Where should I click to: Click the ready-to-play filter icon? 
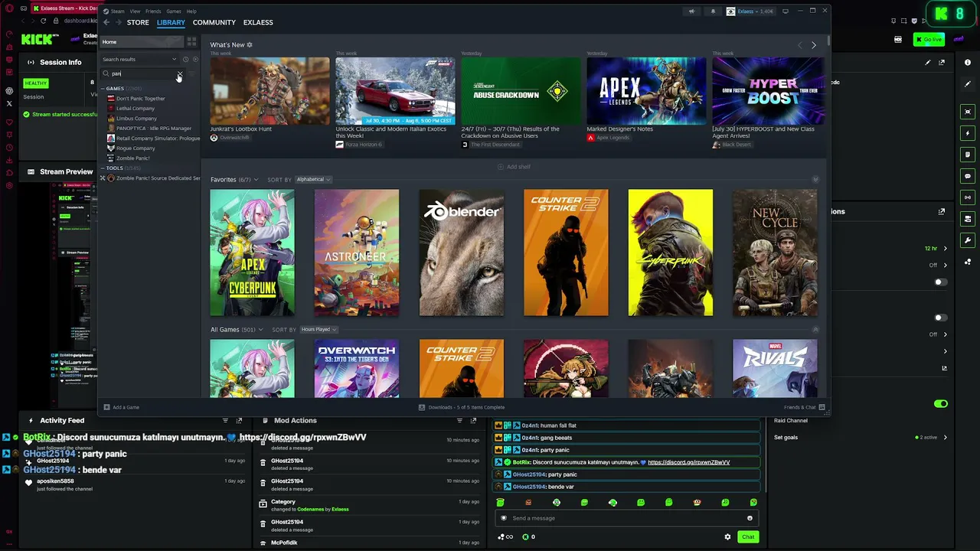(x=195, y=59)
